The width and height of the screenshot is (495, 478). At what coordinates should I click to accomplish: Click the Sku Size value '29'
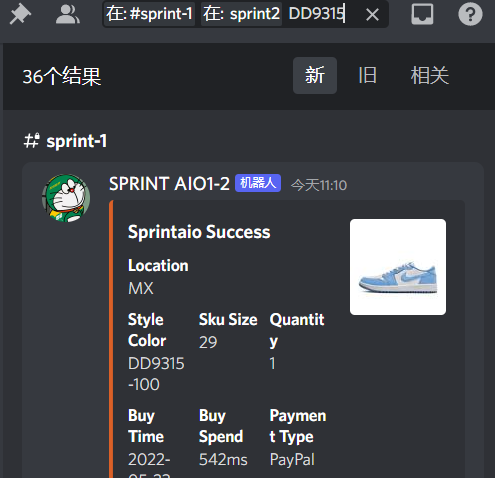[208, 342]
